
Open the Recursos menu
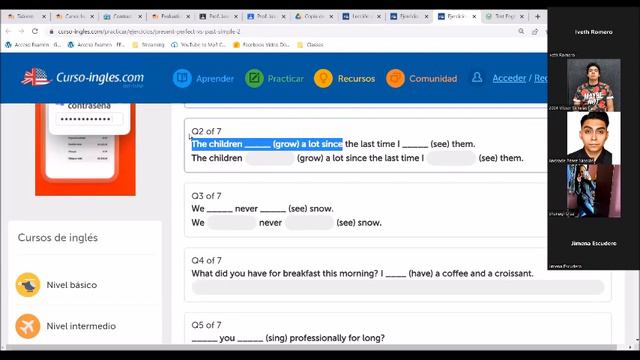(x=356, y=78)
